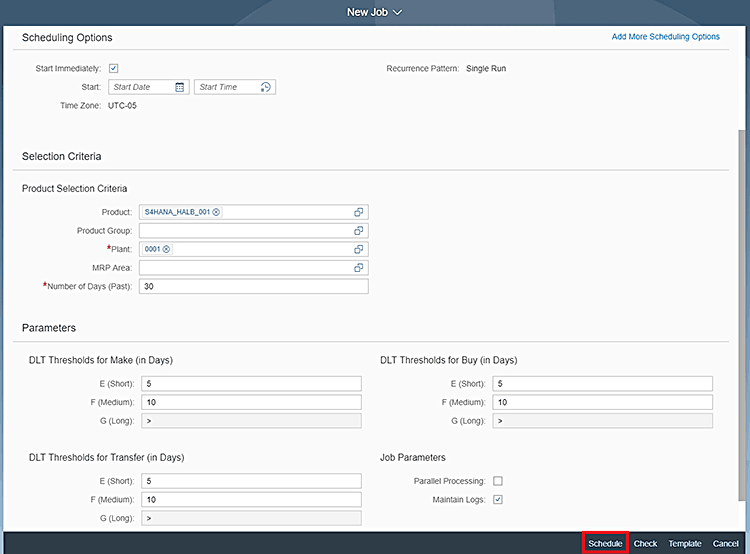The width and height of the screenshot is (750, 554).
Task: Open the Start Date calendar picker icon
Action: (180, 87)
